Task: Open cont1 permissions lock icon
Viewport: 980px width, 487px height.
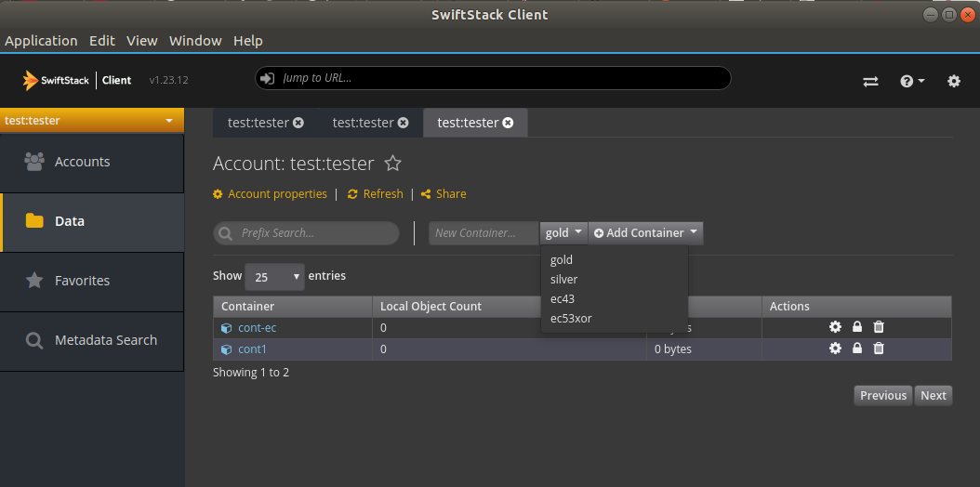Action: pos(857,349)
